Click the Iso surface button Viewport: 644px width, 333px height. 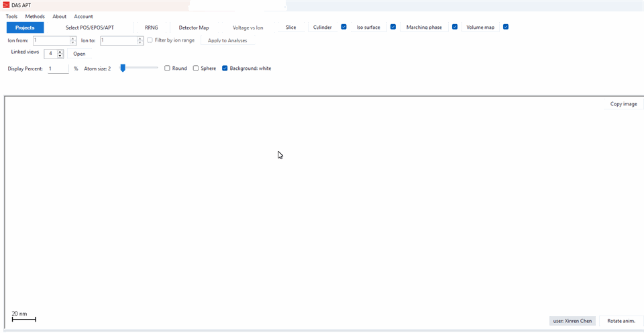tap(368, 27)
